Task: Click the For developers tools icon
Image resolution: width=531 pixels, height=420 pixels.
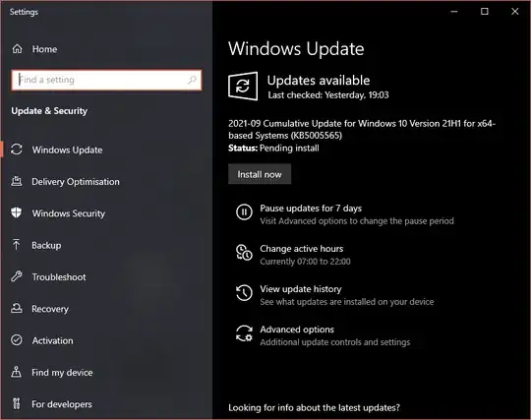Action: pos(17,403)
